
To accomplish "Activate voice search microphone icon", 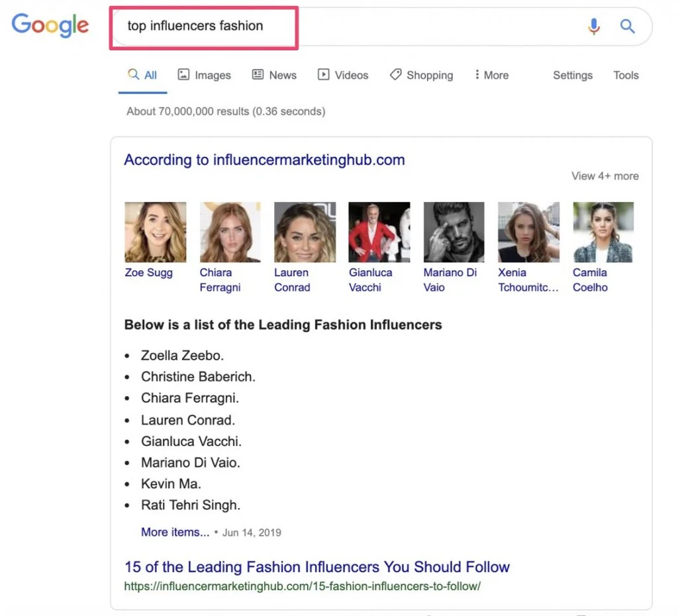I will tap(594, 26).
